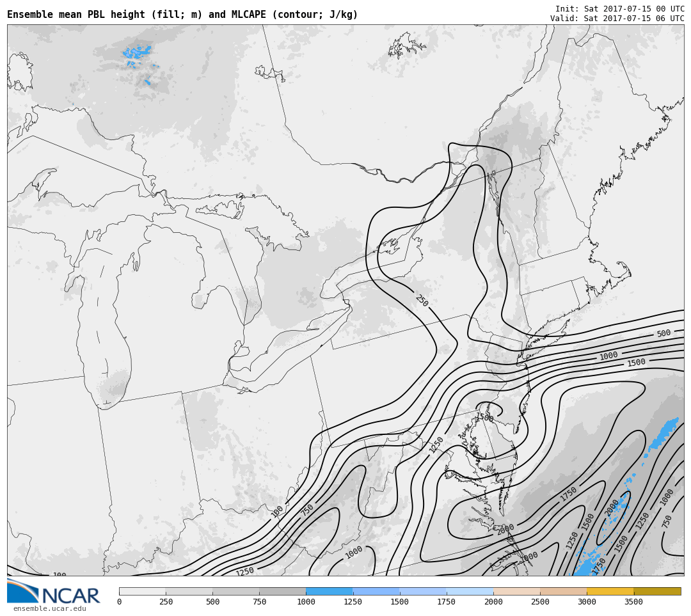
Task: Click the '2500' tick label under the colorbar
Action: point(540,602)
